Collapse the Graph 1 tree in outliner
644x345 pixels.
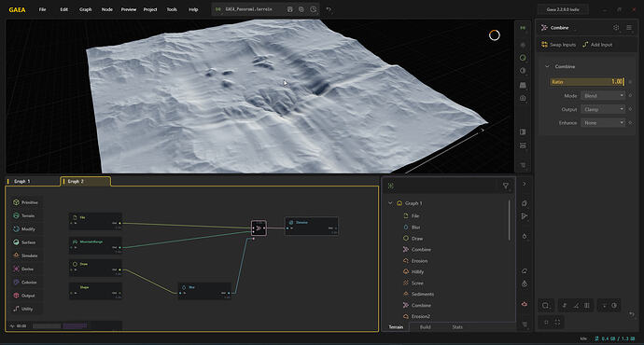click(390, 203)
